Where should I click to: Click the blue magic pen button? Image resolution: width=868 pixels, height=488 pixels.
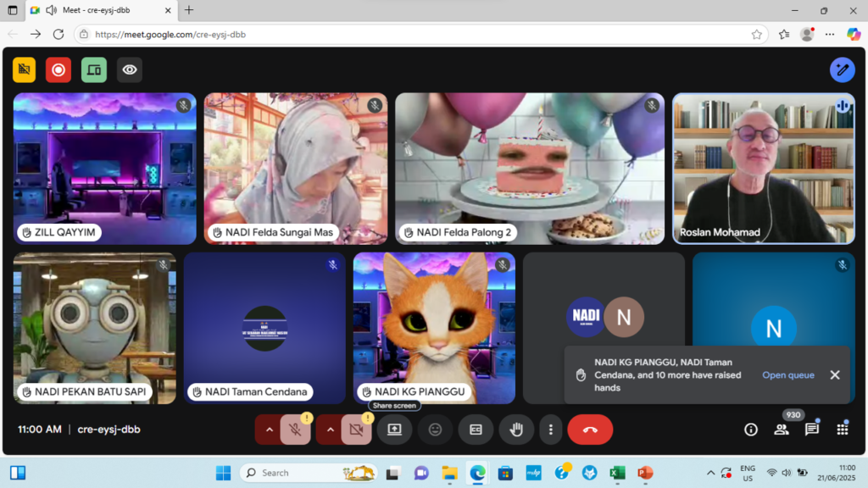click(x=842, y=69)
